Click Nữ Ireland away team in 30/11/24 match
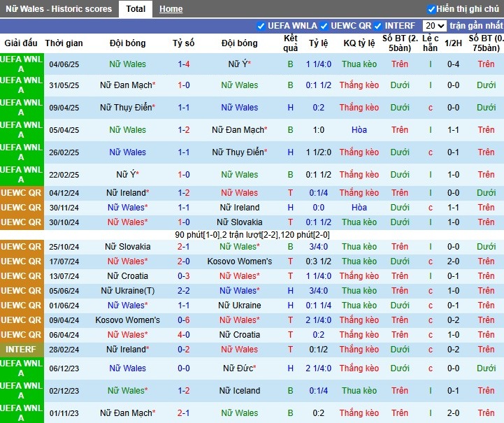 (x=240, y=208)
